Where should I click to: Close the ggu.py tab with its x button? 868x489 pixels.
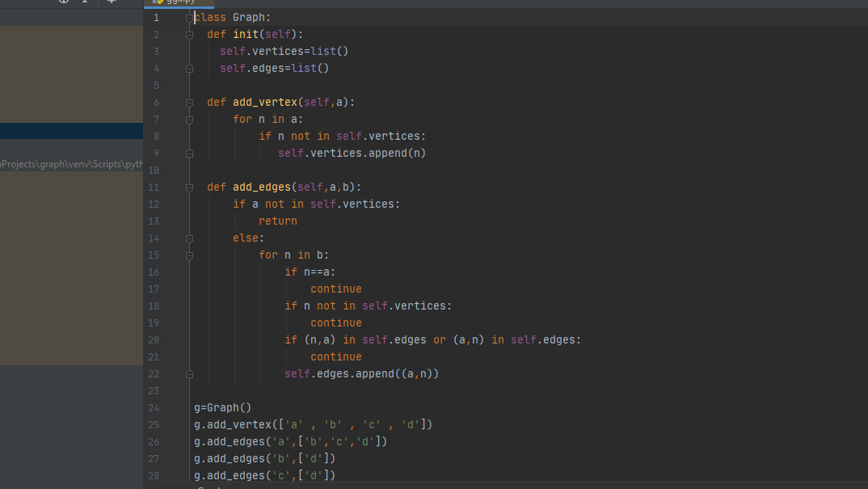[x=204, y=2]
